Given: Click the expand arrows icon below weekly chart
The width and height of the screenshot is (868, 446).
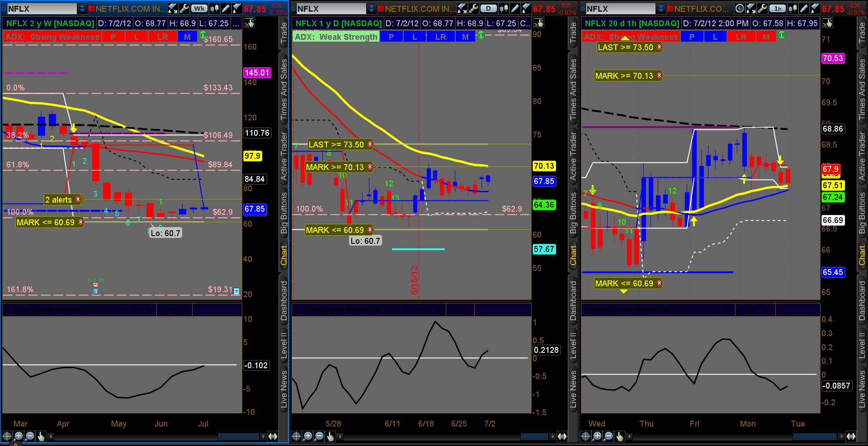Looking at the screenshot, I should [273, 437].
